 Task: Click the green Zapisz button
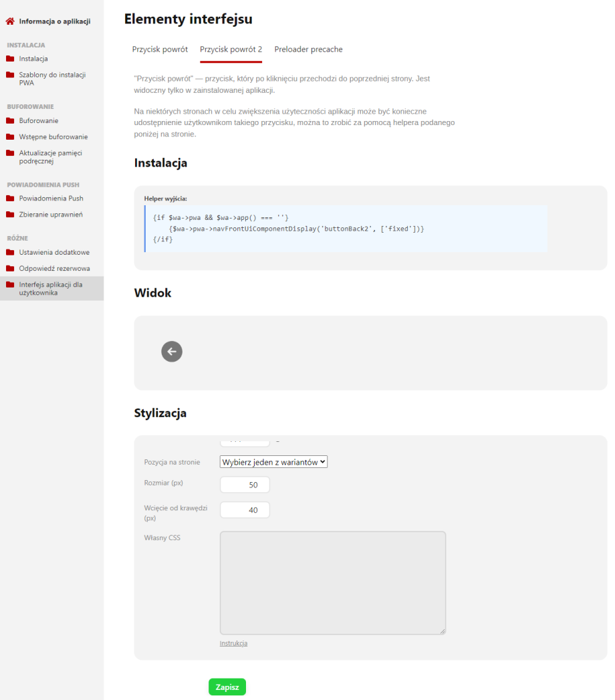coord(227,687)
